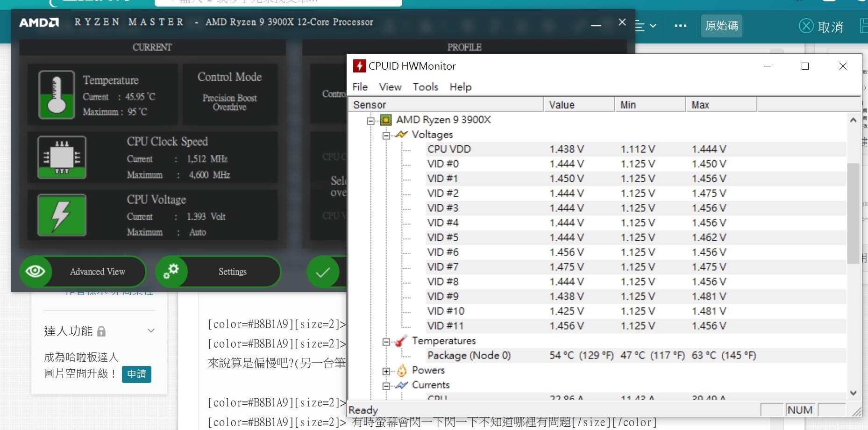Click the HWMonitor red lightning app icon
Image resolution: width=868 pixels, height=430 pixels.
click(359, 66)
